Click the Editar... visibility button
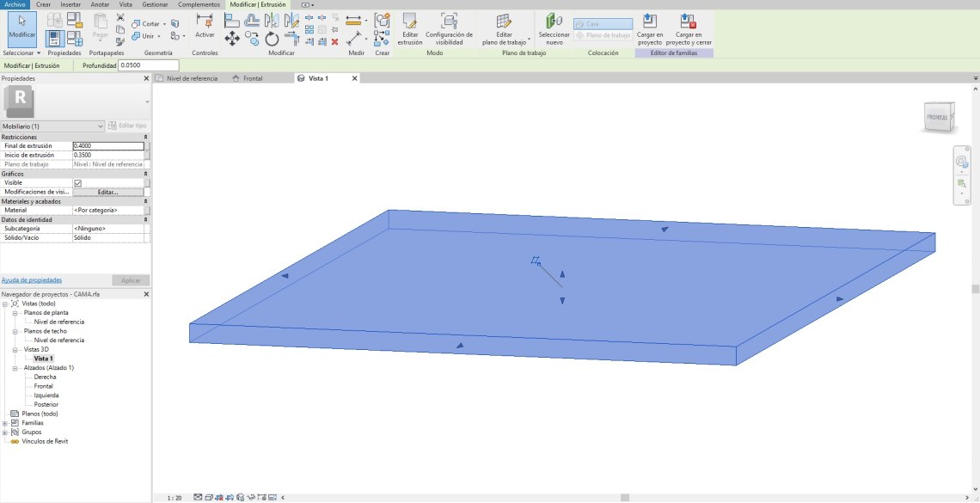 107,192
